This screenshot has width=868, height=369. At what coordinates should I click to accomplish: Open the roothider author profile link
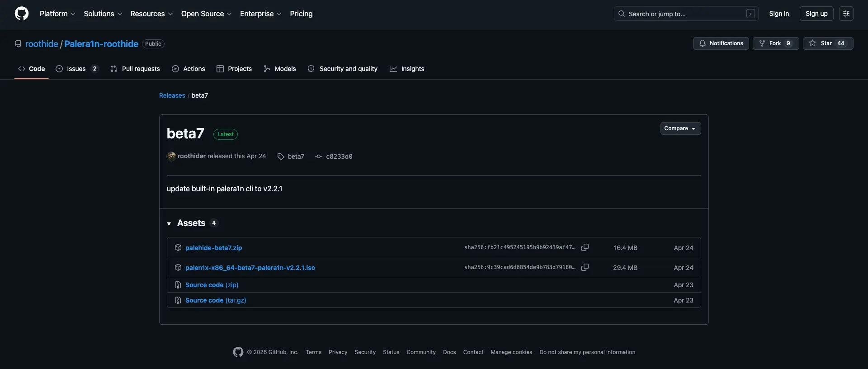(x=192, y=156)
